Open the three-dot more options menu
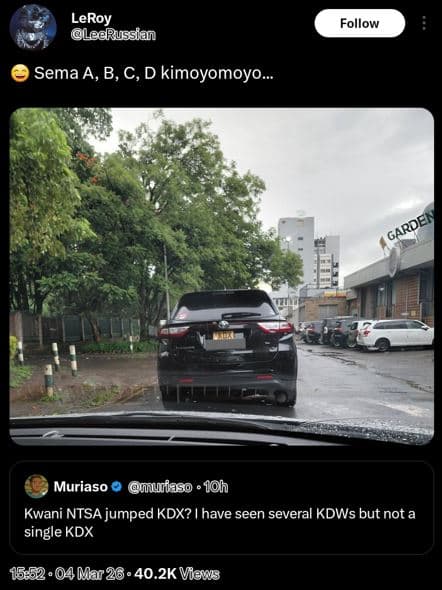The image size is (442, 590). coord(424,23)
